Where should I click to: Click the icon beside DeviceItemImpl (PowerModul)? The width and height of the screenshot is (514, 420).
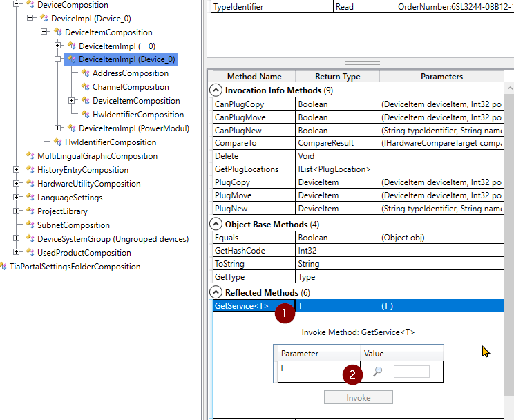[x=71, y=128]
